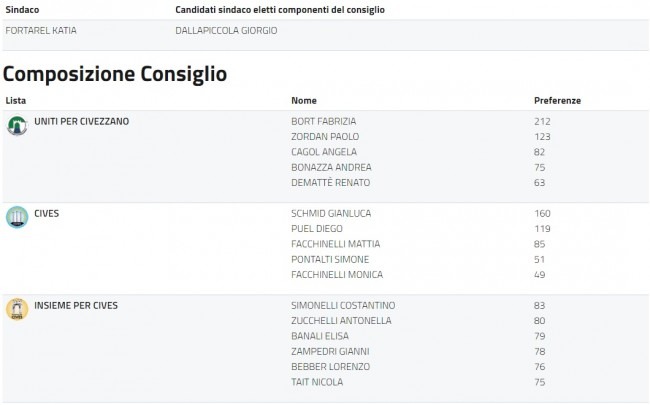
Task: Click the Insieme per Cives list logo
Action: 17,309
